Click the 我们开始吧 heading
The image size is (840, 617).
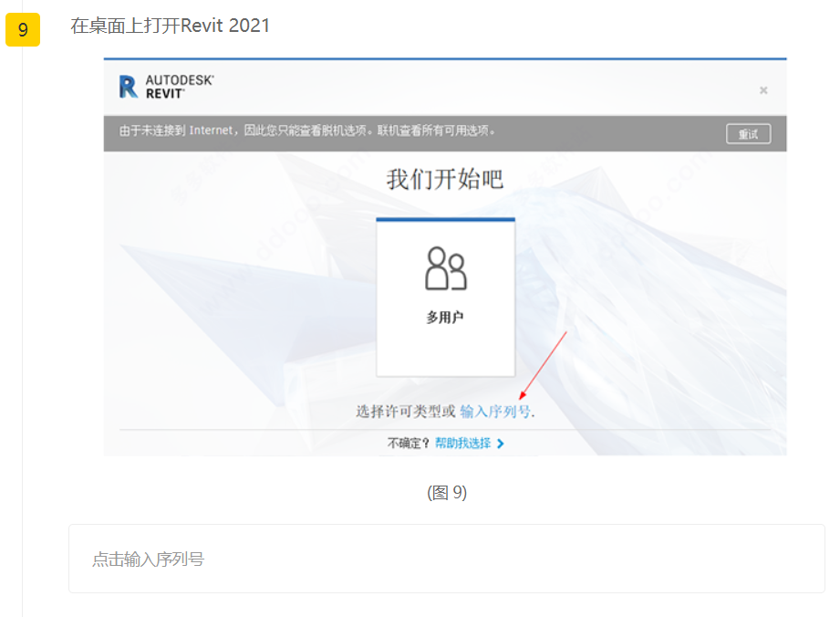click(445, 179)
